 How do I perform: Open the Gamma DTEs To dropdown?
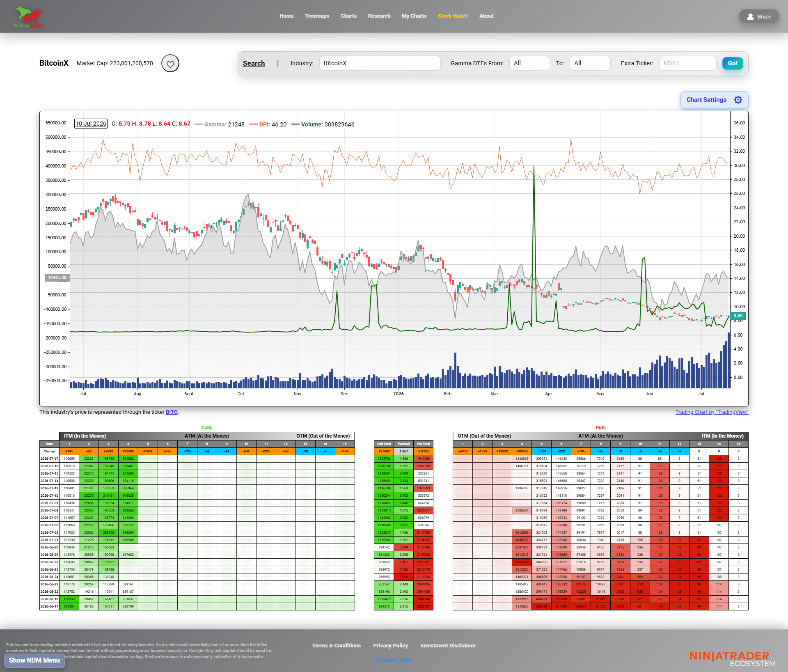(590, 63)
